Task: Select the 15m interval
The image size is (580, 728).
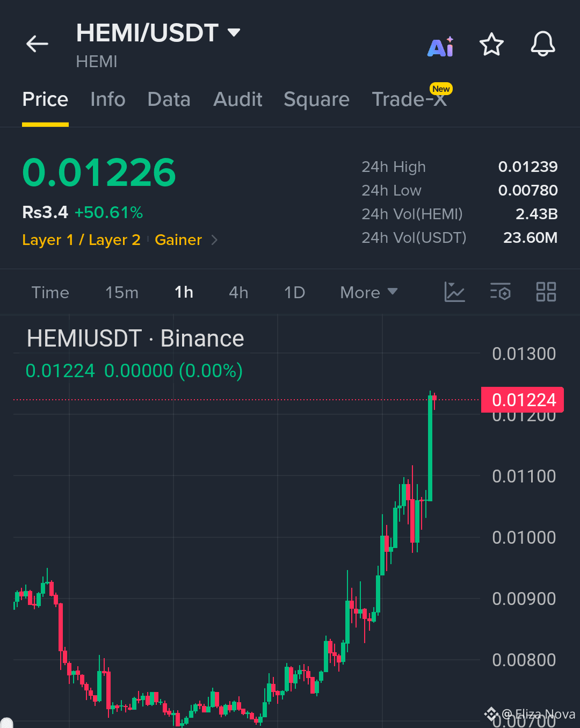Action: coord(122,292)
